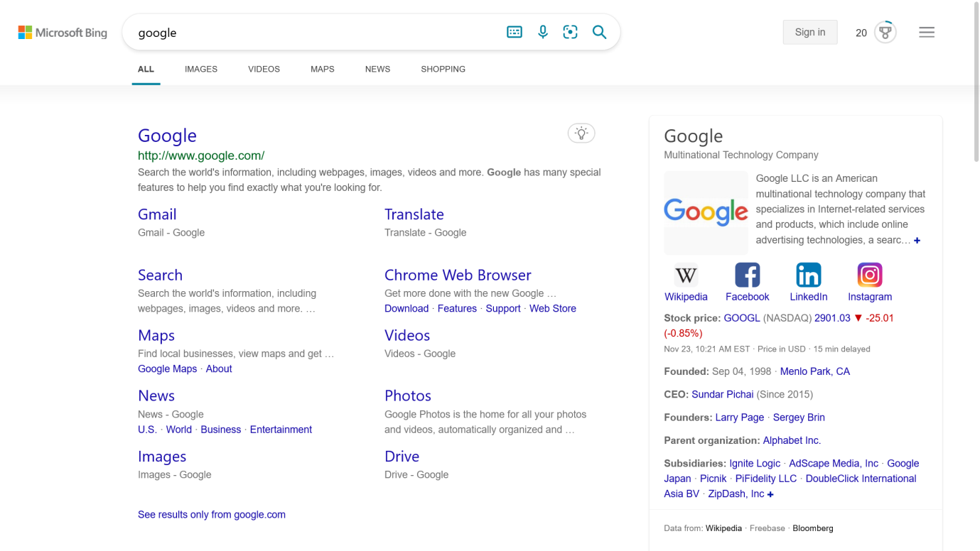Click the lightbulb feedback icon
The image size is (980, 551).
(x=581, y=133)
